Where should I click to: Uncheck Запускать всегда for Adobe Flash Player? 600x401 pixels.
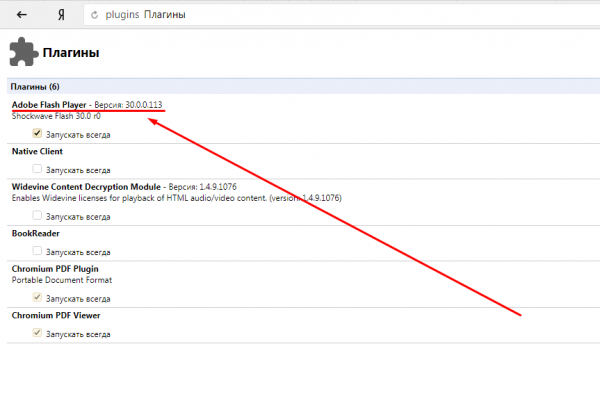(37, 134)
